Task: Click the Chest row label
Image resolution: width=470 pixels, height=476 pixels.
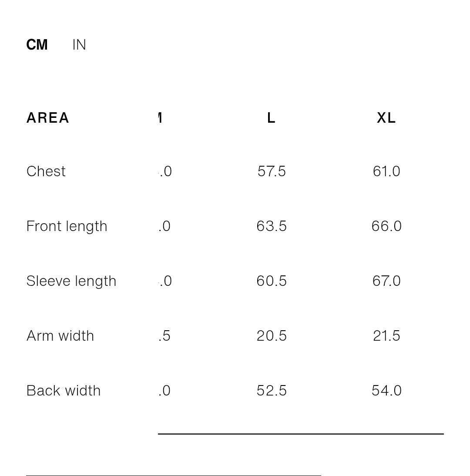Action: [x=46, y=171]
